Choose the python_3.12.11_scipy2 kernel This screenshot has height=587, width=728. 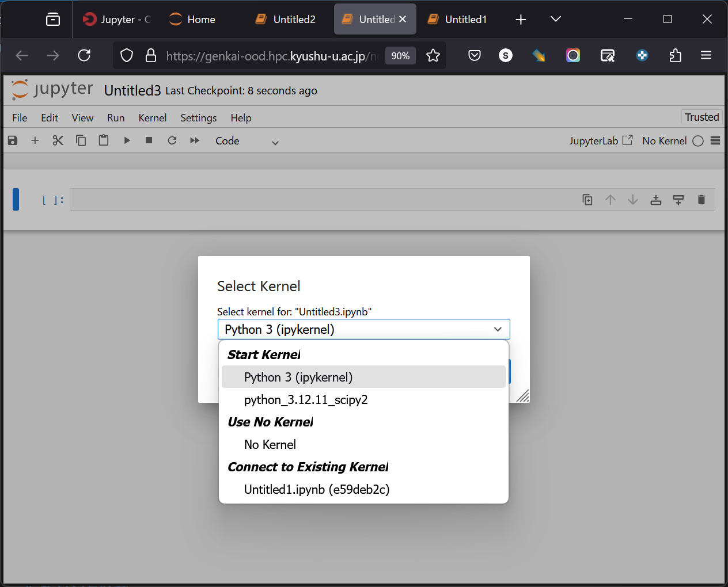[x=363, y=399]
